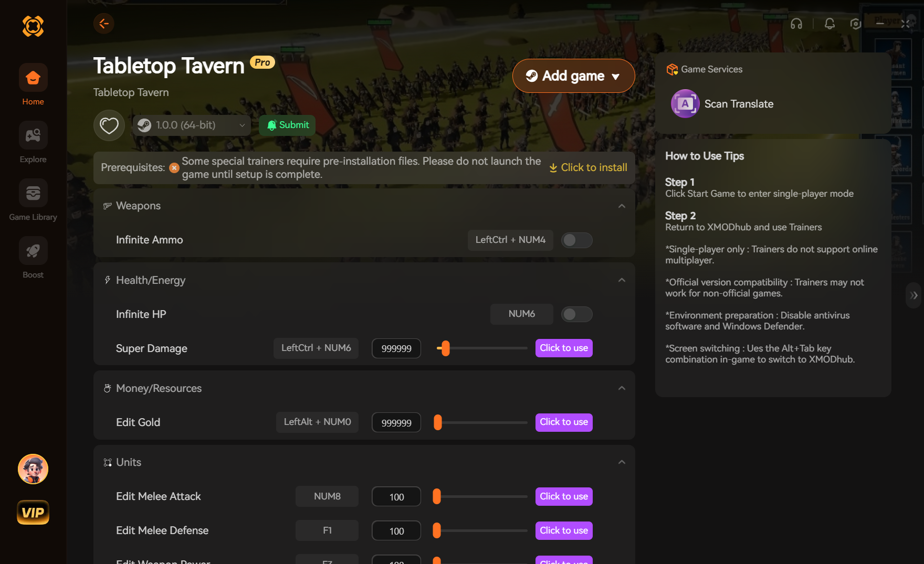Image resolution: width=924 pixels, height=564 pixels.
Task: Click to use Edit Melee Defense
Action: click(x=564, y=531)
